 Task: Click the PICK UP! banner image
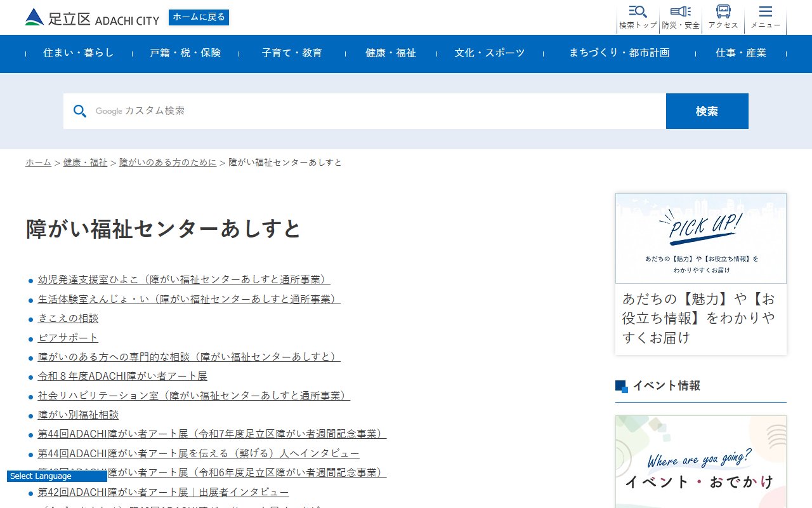pos(701,239)
